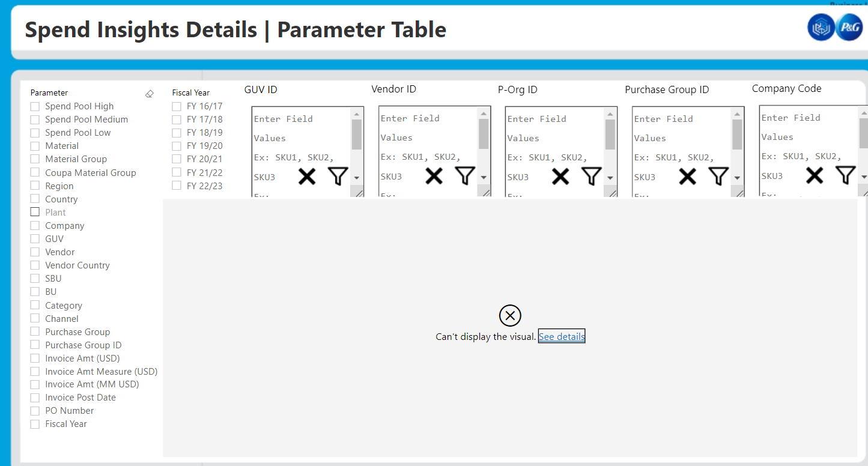Viewport: 868px width, 466px height.
Task: Apply the funnel icon under Purchase Group ID
Action: tap(718, 176)
